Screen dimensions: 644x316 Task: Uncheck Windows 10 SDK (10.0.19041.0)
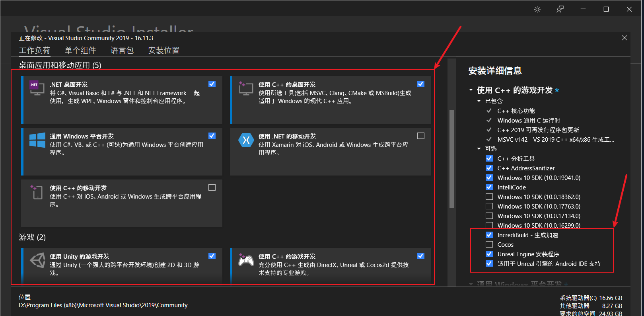(489, 178)
